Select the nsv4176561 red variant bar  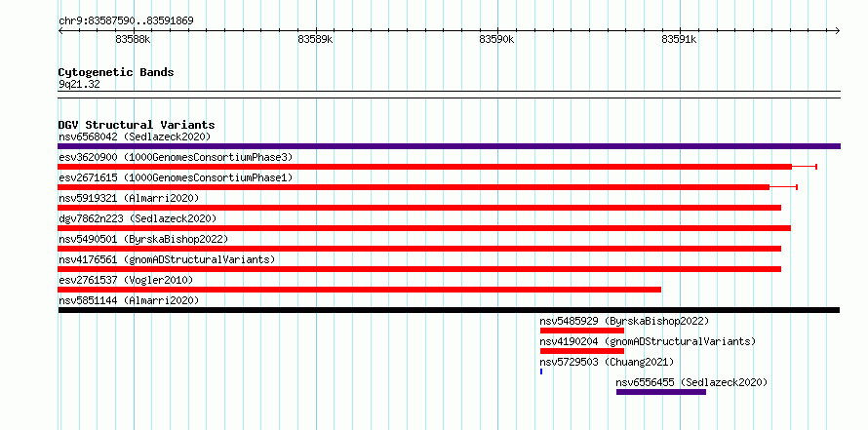[419, 269]
